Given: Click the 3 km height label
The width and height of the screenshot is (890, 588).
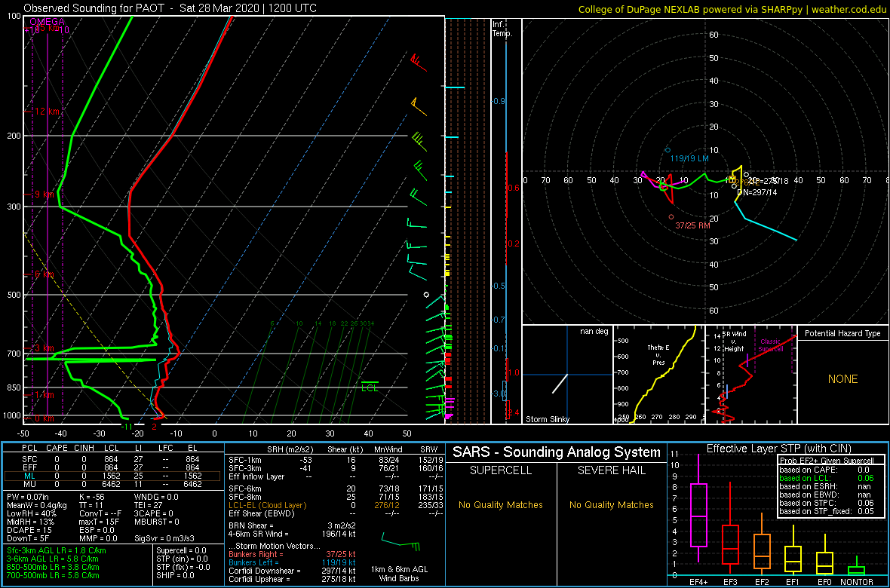Looking at the screenshot, I should (x=44, y=348).
